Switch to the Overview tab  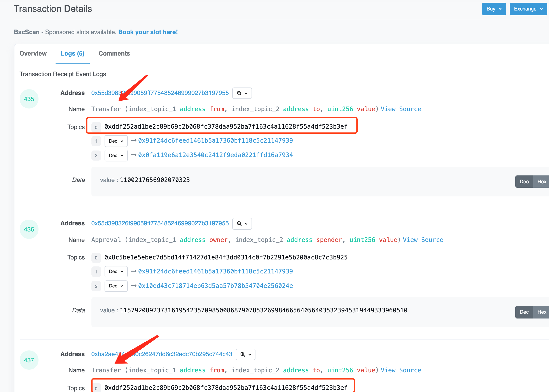pyautogui.click(x=33, y=53)
